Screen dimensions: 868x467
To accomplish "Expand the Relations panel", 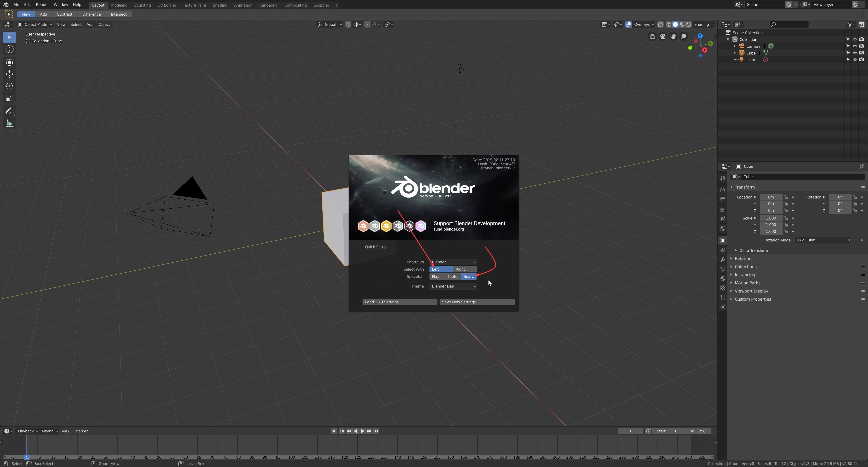I will click(x=744, y=258).
